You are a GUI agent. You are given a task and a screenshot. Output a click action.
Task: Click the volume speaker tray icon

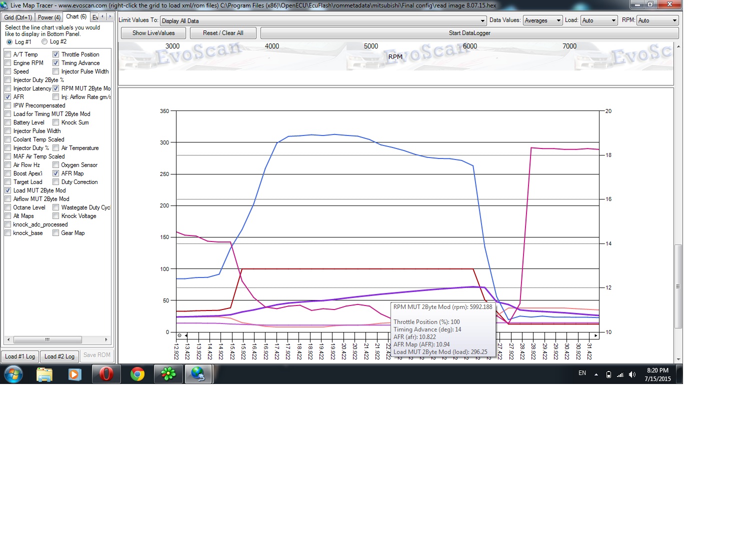tap(632, 374)
